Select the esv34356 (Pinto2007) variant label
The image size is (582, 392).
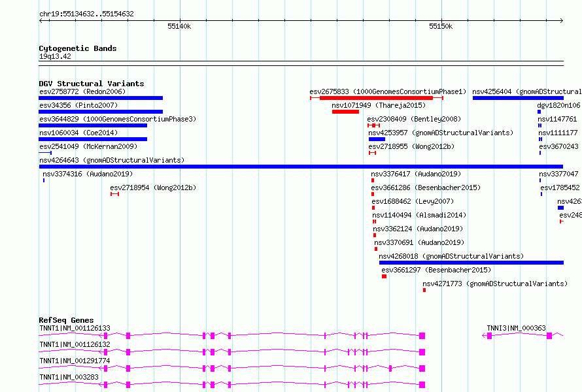[78, 105]
